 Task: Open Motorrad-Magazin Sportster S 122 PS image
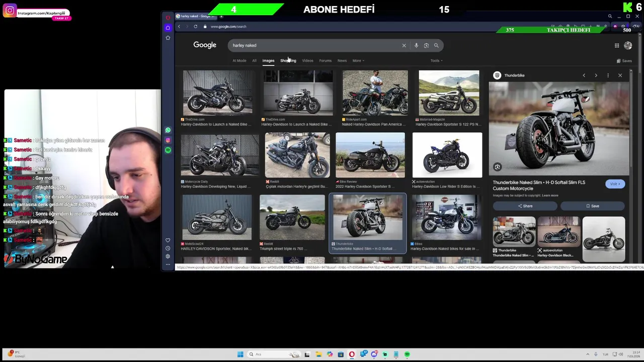pos(449,93)
